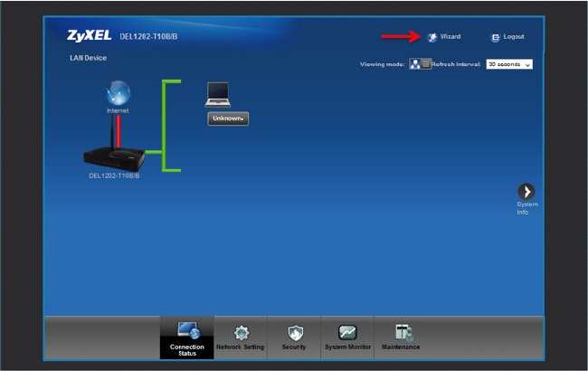Screen dimensions: 588x371
Task: Expand the System Info arrow
Action: pos(526,192)
